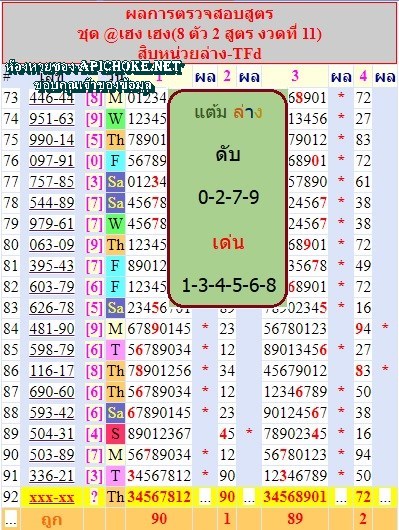
Task: Open the 446-44 result link in row 73
Action: point(52,98)
